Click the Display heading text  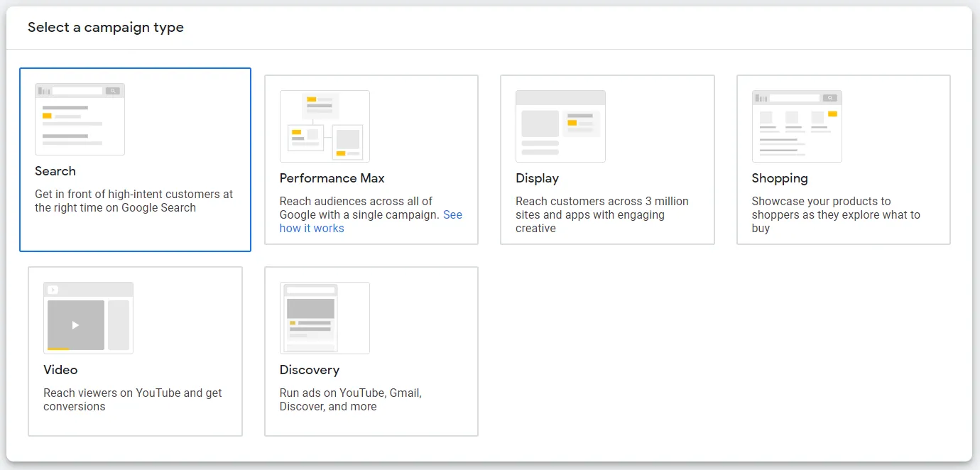537,178
